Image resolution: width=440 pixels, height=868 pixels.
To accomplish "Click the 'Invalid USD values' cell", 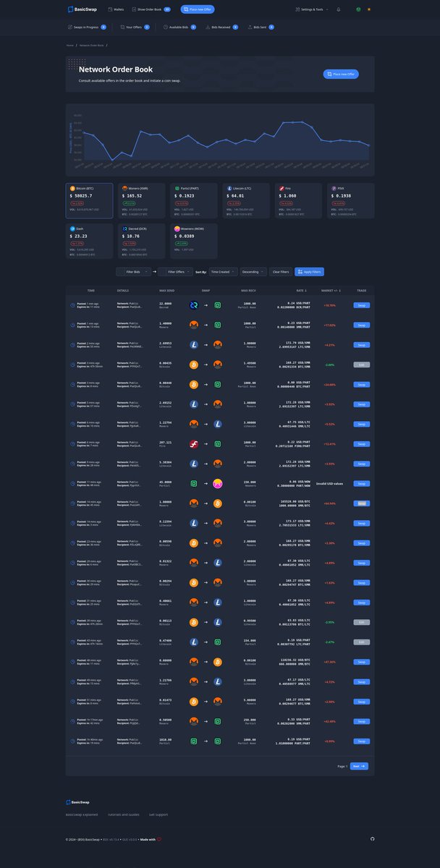I will (330, 483).
